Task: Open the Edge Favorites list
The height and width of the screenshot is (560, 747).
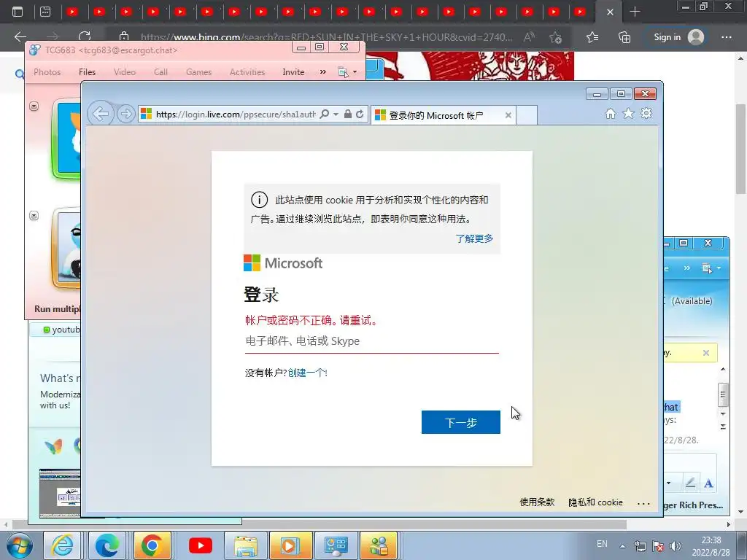Action: tap(592, 37)
